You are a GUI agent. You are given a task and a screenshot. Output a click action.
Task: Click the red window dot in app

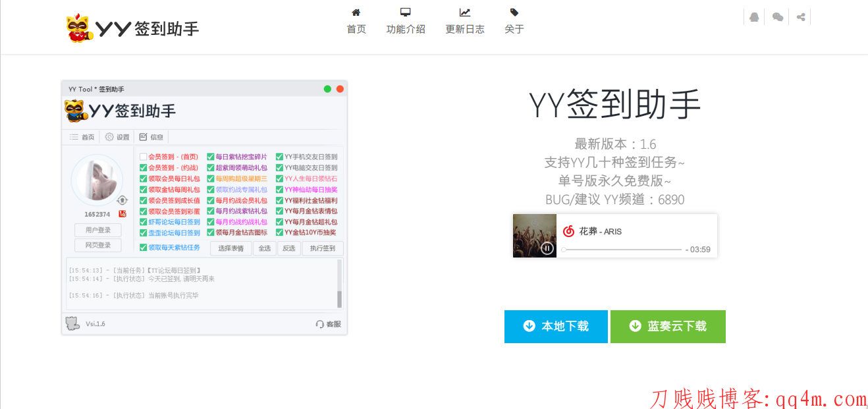click(340, 89)
